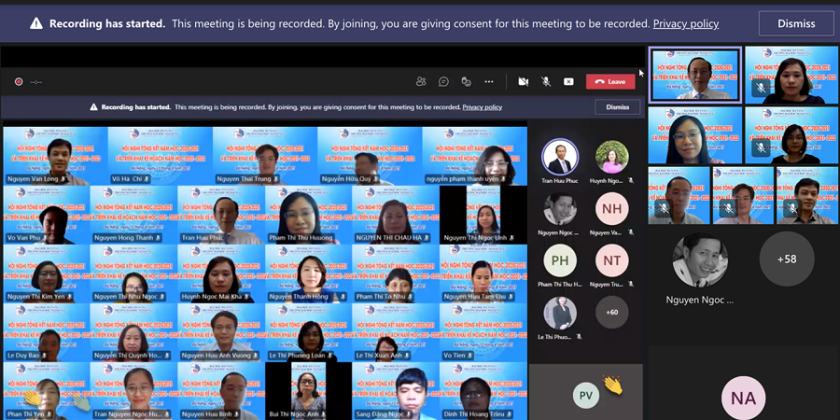Open Nguyen Huu Binh video tile
This screenshot has height=420, width=840.
(x=221, y=391)
